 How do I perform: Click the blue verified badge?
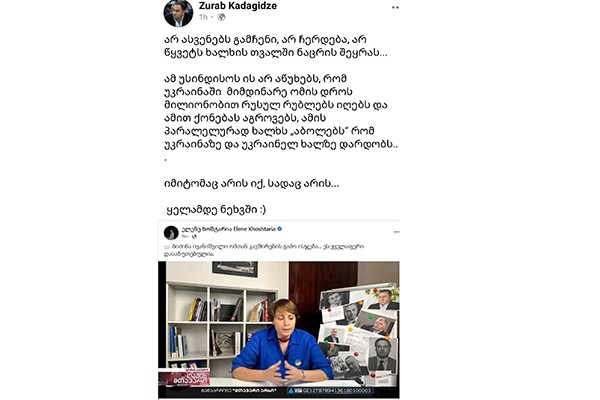[x=280, y=229]
